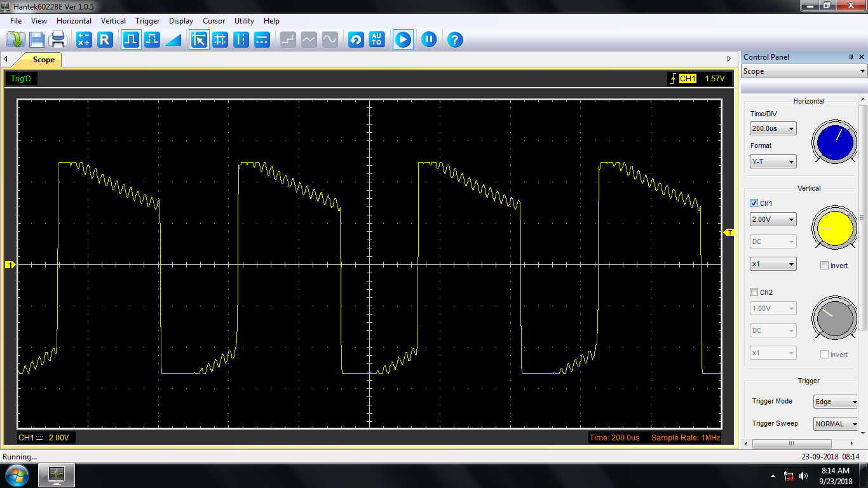Click the blue triangle trigger slope icon
Screen dimensions: 868x488
click(x=173, y=39)
